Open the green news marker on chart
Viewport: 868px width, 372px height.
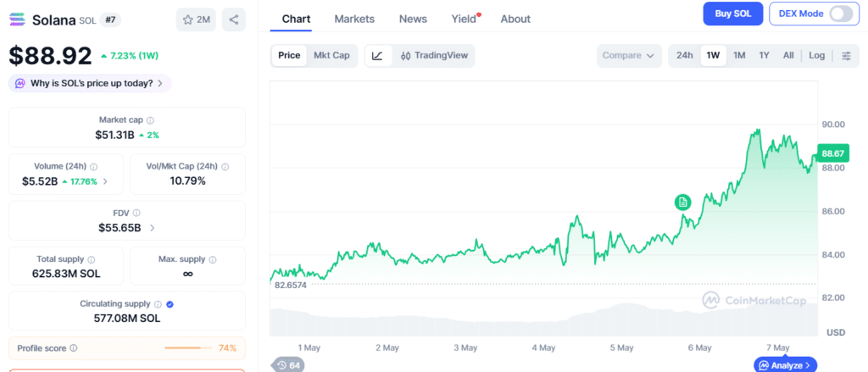click(x=682, y=203)
